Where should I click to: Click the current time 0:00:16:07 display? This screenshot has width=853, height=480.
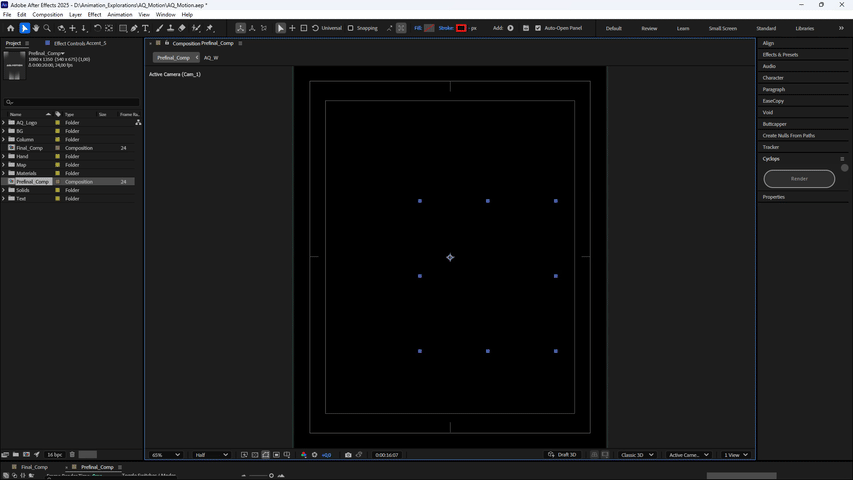[386, 455]
